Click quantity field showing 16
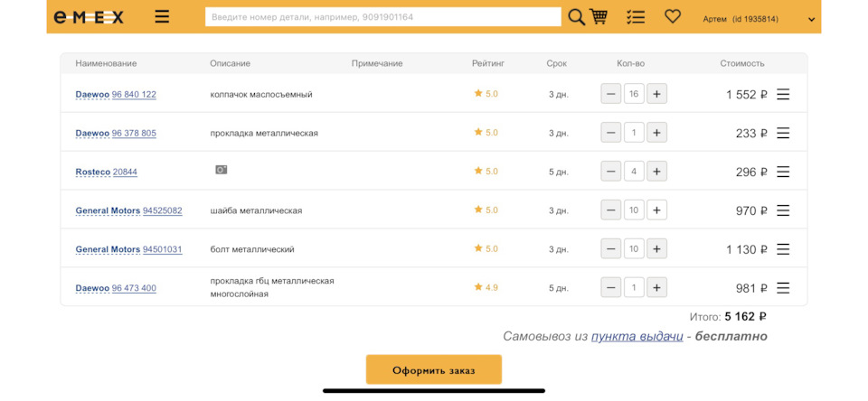Image resolution: width=868 pixels, height=401 pixels. (634, 94)
